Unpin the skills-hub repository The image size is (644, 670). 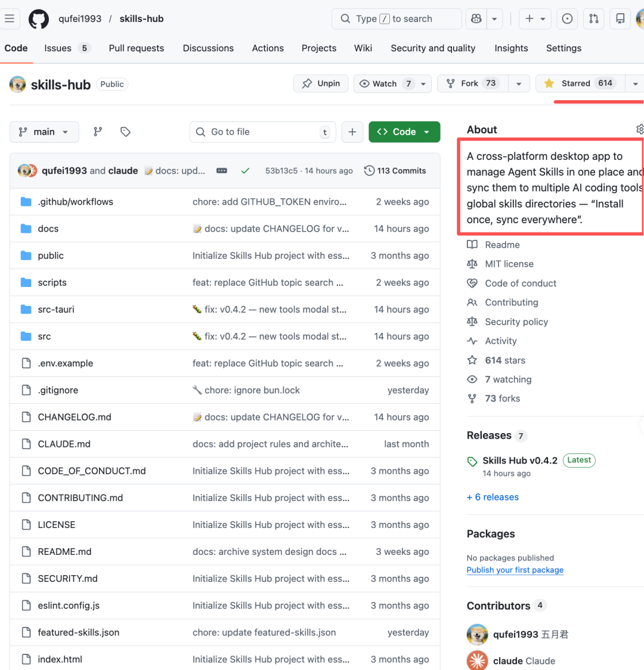click(321, 84)
